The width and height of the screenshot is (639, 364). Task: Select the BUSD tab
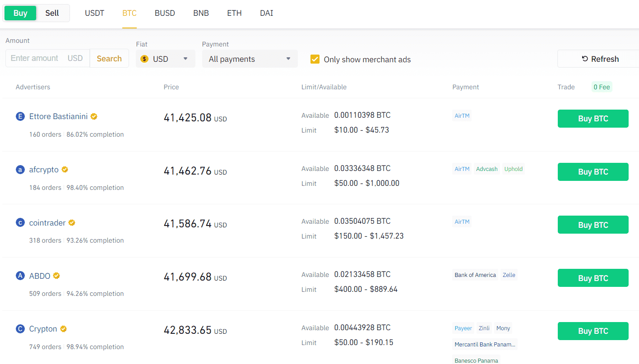pyautogui.click(x=165, y=13)
